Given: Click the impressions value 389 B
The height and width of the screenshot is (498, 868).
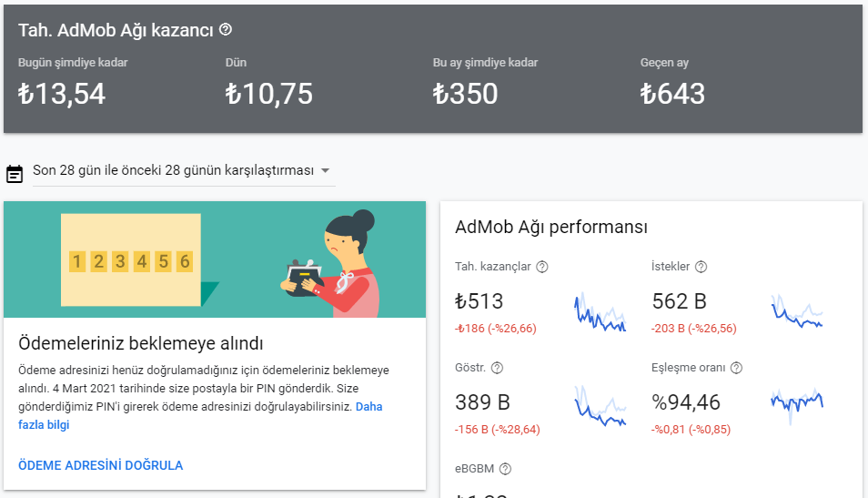Looking at the screenshot, I should coord(482,402).
